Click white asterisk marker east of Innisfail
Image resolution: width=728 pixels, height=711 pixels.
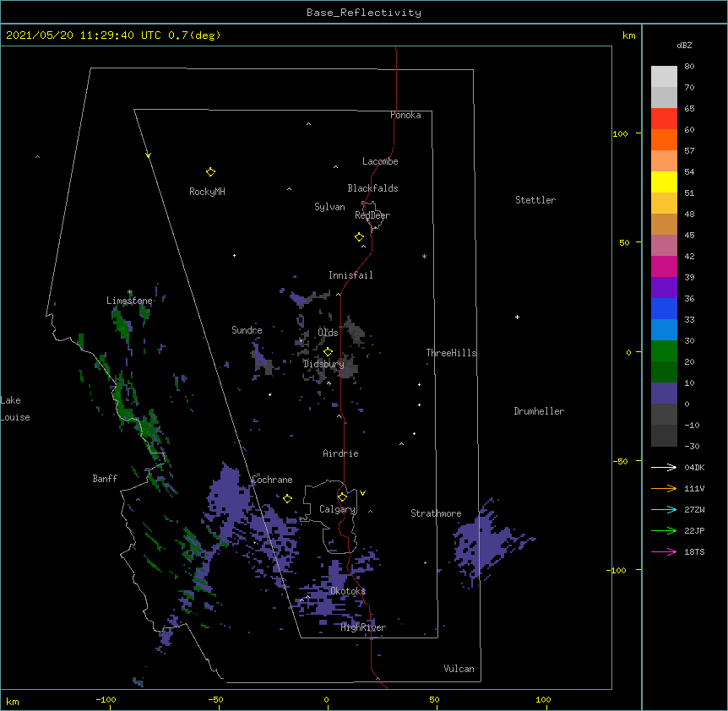[424, 256]
